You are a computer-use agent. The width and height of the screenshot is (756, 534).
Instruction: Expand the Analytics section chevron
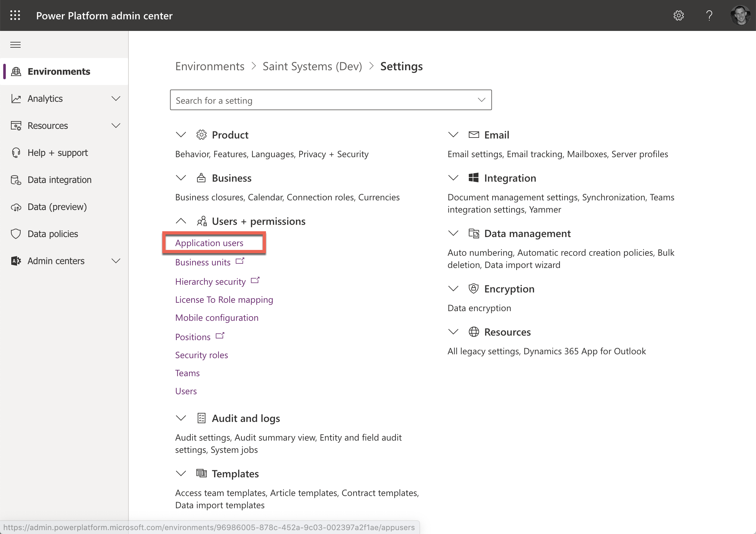tap(116, 98)
